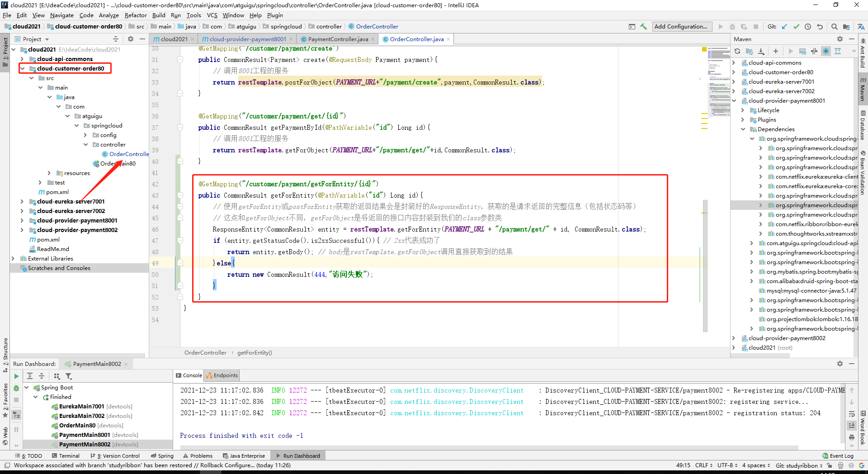Click OrderController breadcrumb in navigation bar
The image size is (868, 474).
(373, 27)
